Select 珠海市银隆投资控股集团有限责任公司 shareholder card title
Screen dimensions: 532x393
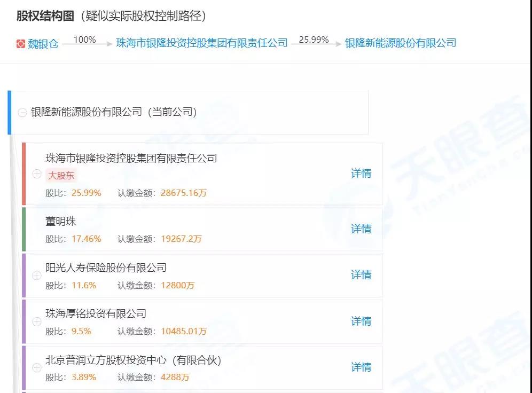coord(131,158)
